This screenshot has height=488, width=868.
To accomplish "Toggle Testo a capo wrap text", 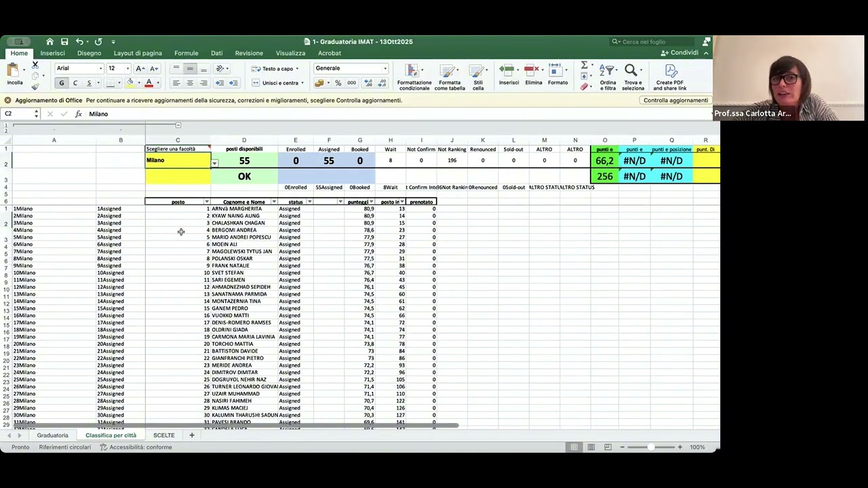I will pos(275,68).
